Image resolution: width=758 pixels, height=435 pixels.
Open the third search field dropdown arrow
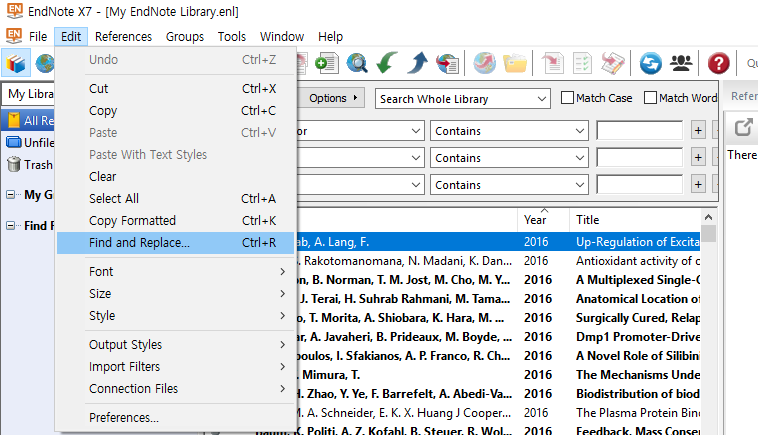coord(415,185)
